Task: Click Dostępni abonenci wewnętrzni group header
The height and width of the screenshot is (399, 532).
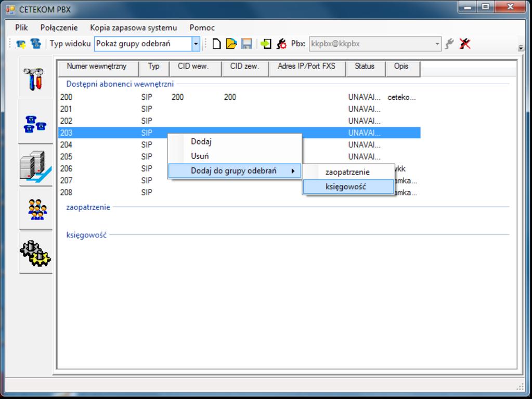Action: click(120, 84)
